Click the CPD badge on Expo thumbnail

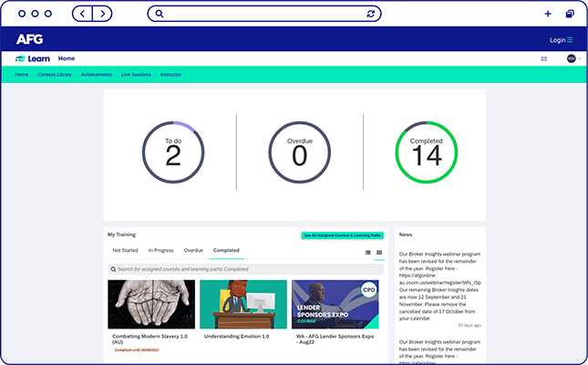tap(369, 289)
